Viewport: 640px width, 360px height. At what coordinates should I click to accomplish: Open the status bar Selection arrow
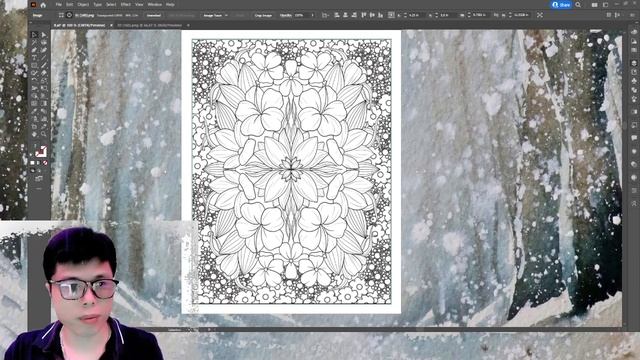pos(209,329)
